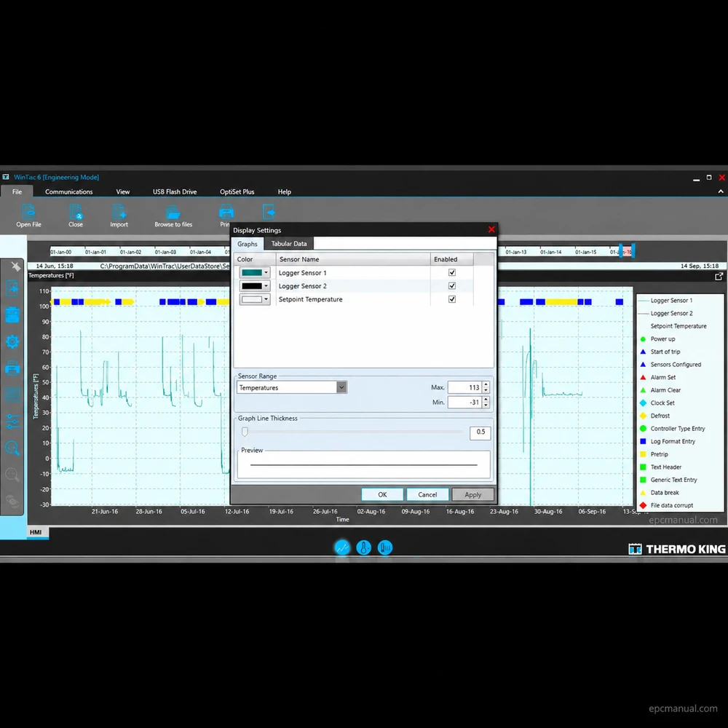Open the sidebar sliders display settings icon

[x=12, y=421]
